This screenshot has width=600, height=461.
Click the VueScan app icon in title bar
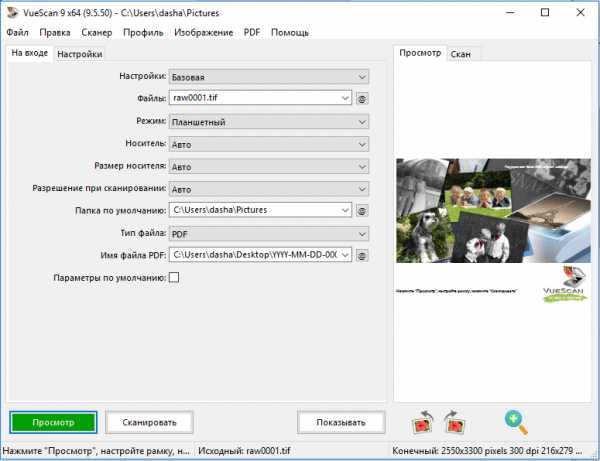[x=12, y=12]
